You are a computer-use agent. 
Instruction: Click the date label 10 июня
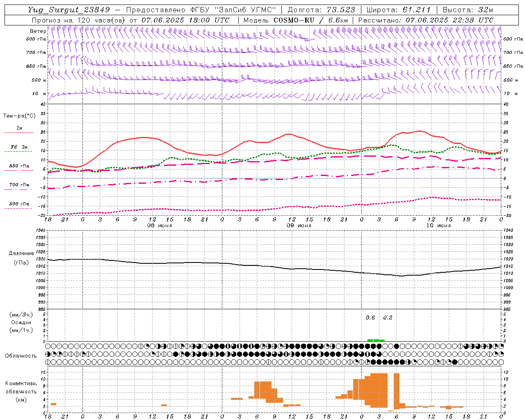438,226
